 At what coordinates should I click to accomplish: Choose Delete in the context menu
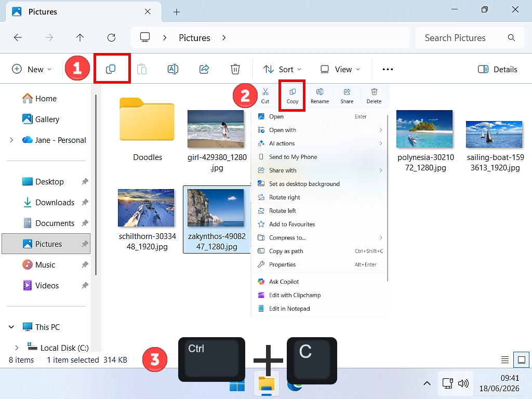tap(374, 96)
